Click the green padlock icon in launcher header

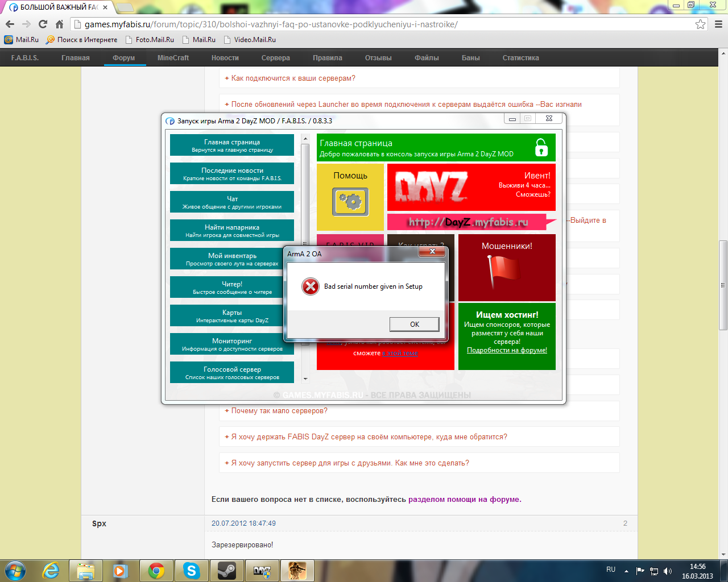(541, 148)
